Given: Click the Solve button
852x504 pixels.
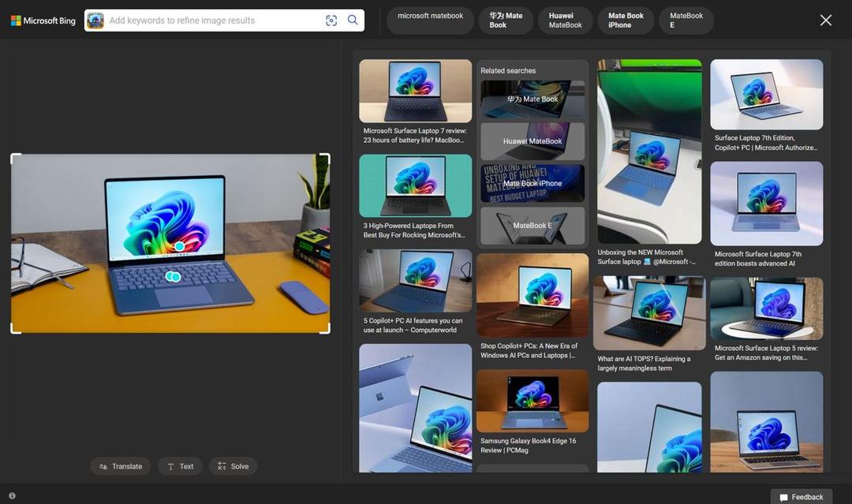Looking at the screenshot, I should pos(233,466).
